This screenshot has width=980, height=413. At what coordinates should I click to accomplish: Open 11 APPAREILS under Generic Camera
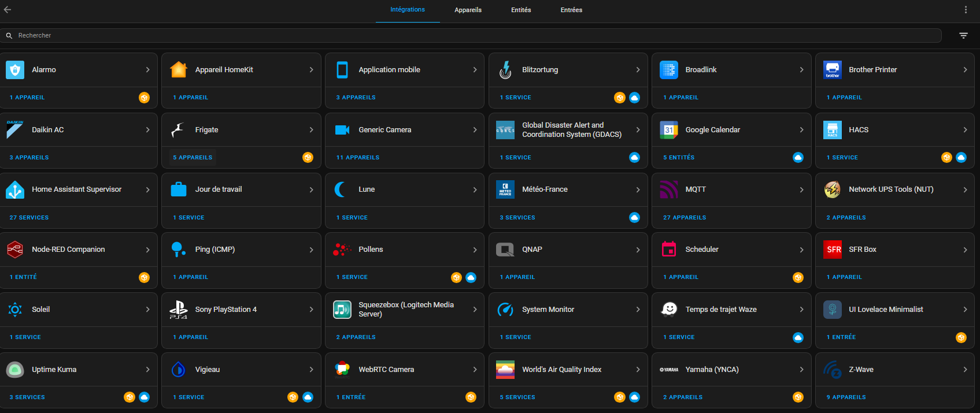(x=358, y=158)
